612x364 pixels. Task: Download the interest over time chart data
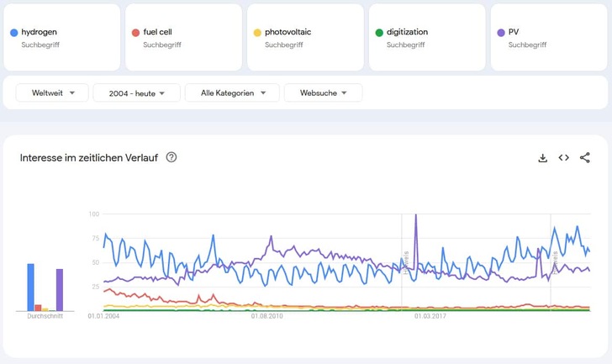[543, 157]
